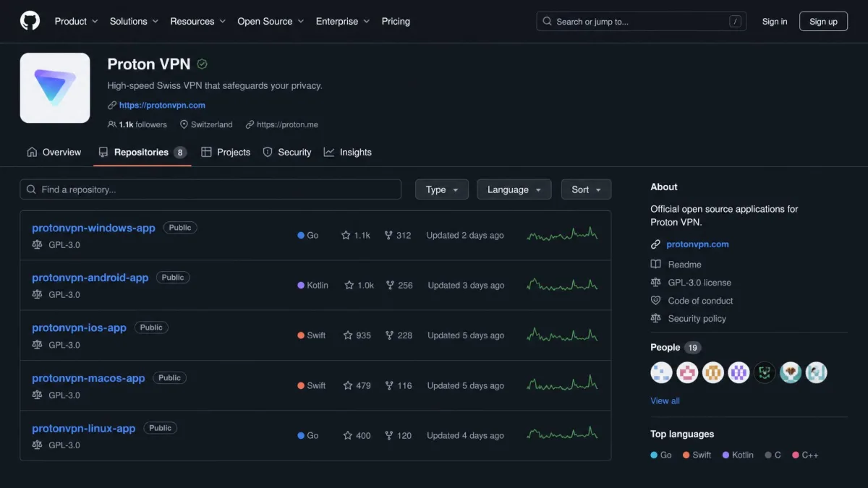
Task: Open the protonvpn-ios-app repository
Action: tap(79, 328)
